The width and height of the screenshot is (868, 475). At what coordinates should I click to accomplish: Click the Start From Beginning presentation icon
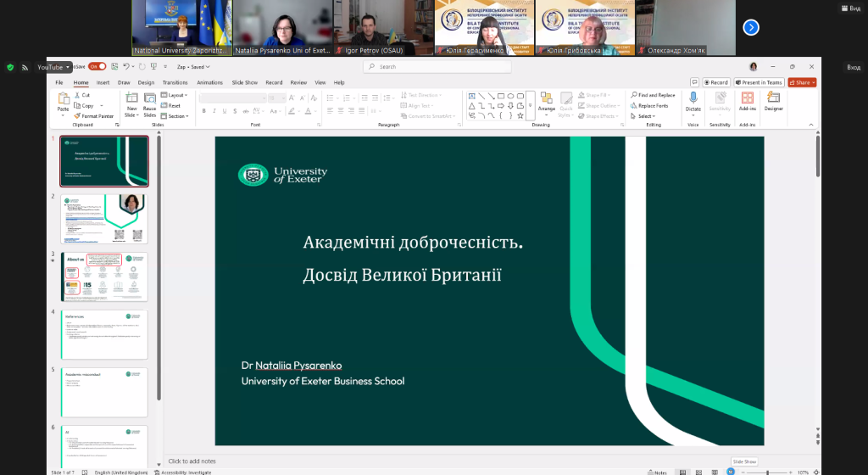tap(153, 66)
